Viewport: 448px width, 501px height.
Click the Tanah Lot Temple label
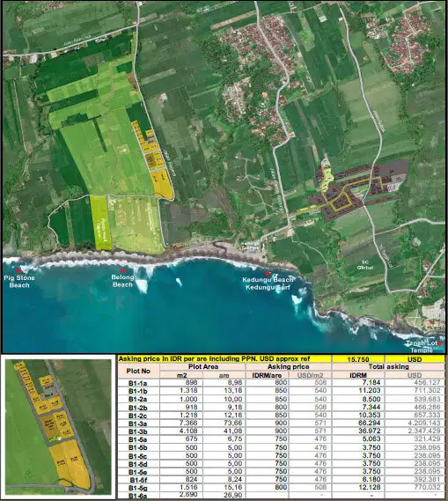coord(421,347)
